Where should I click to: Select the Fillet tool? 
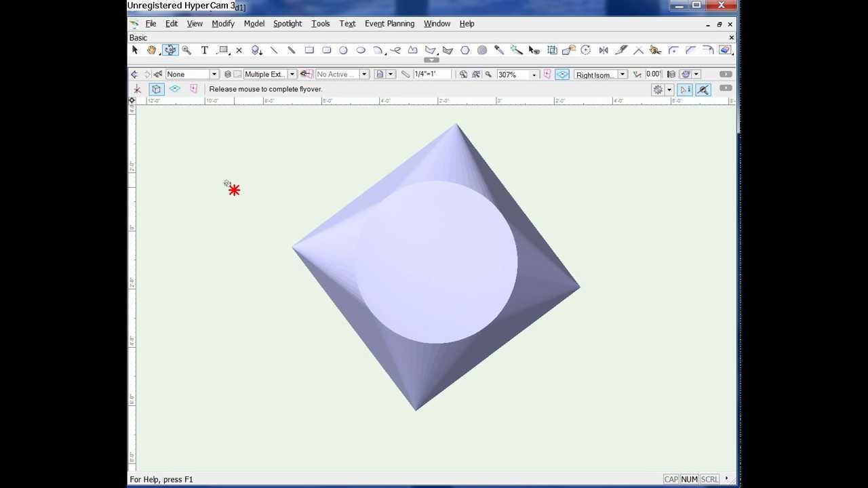click(673, 50)
